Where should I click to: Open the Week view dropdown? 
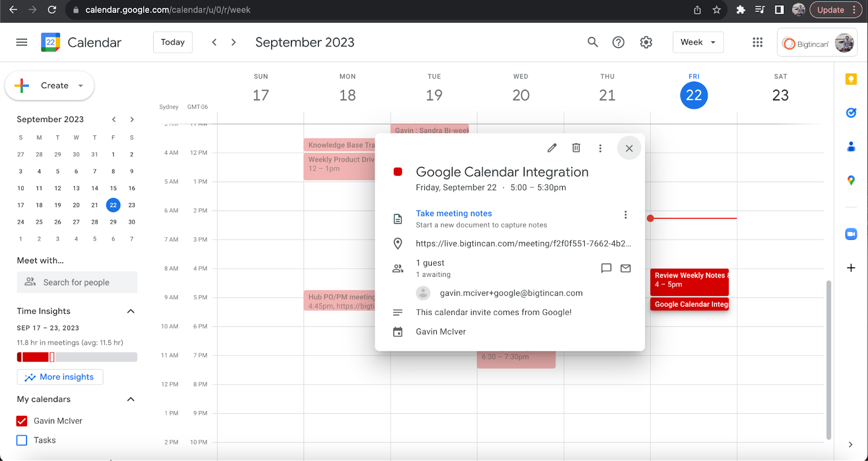698,42
